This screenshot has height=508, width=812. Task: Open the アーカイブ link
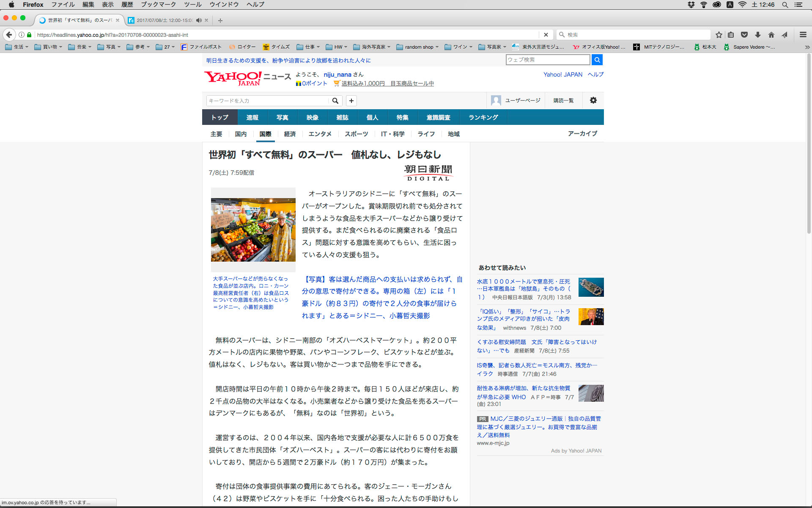coord(582,133)
